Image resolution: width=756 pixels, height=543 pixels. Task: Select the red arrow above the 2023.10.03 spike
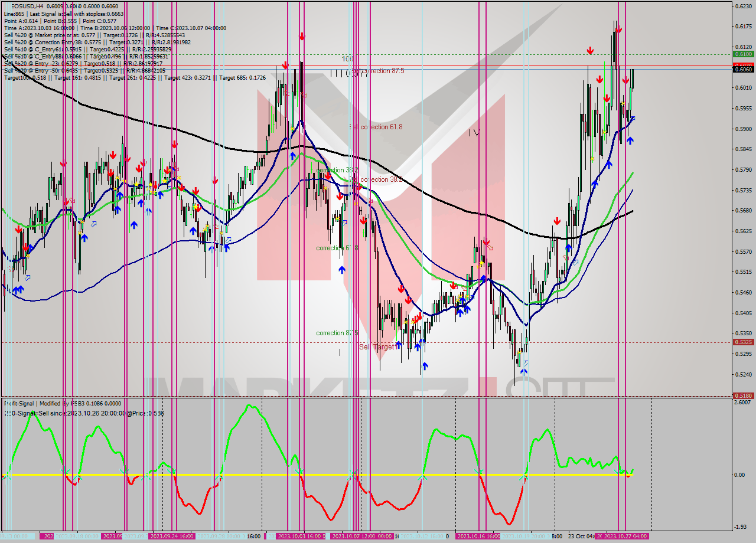[302, 35]
